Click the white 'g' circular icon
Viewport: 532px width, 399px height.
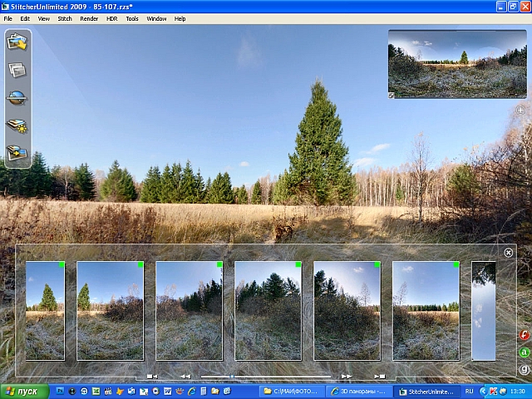(525, 369)
